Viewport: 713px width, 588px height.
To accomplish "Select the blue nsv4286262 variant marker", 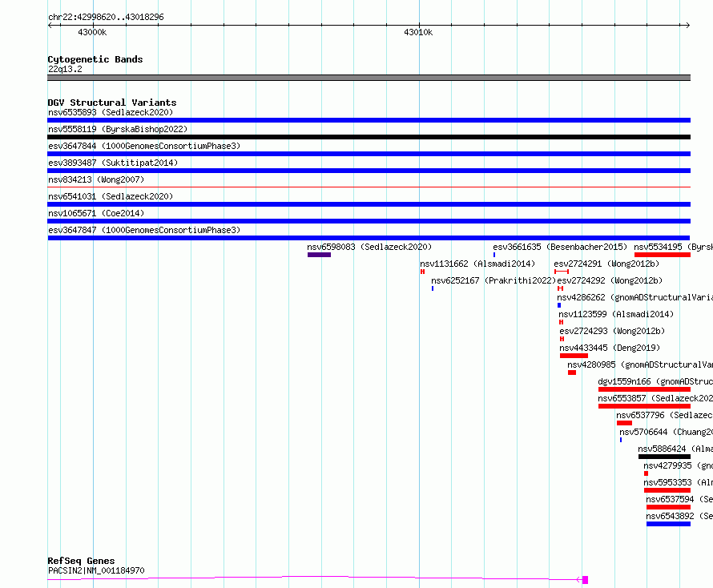I will 559,305.
